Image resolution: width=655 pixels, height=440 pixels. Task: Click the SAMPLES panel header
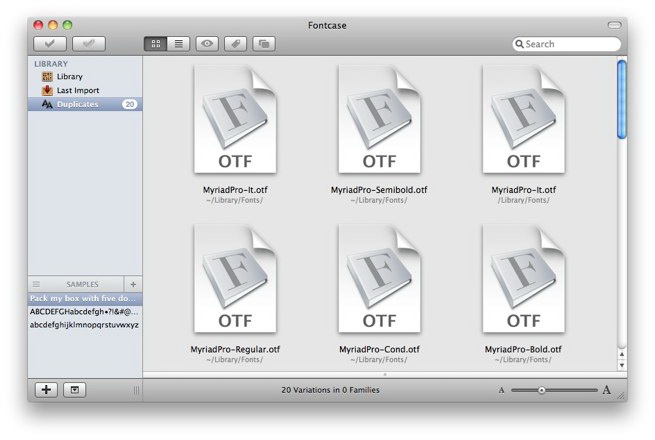tap(82, 284)
